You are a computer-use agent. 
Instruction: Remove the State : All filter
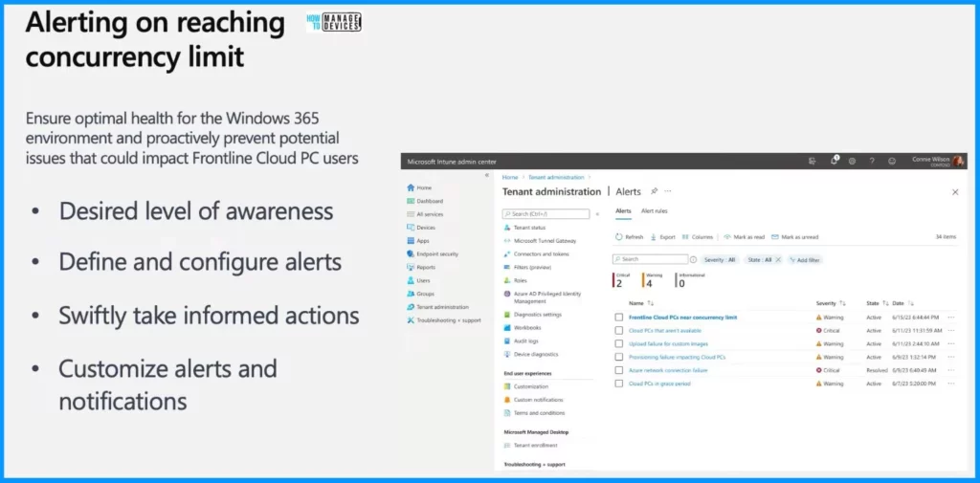pos(778,260)
